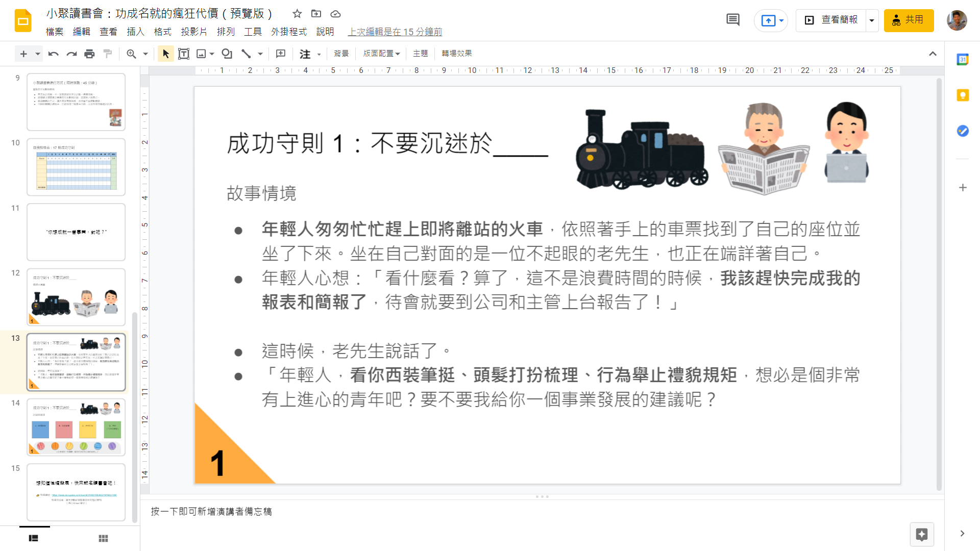Viewport: 980px width, 551px height.
Task: Collapse the toolbar menus with chevron
Action: (933, 54)
